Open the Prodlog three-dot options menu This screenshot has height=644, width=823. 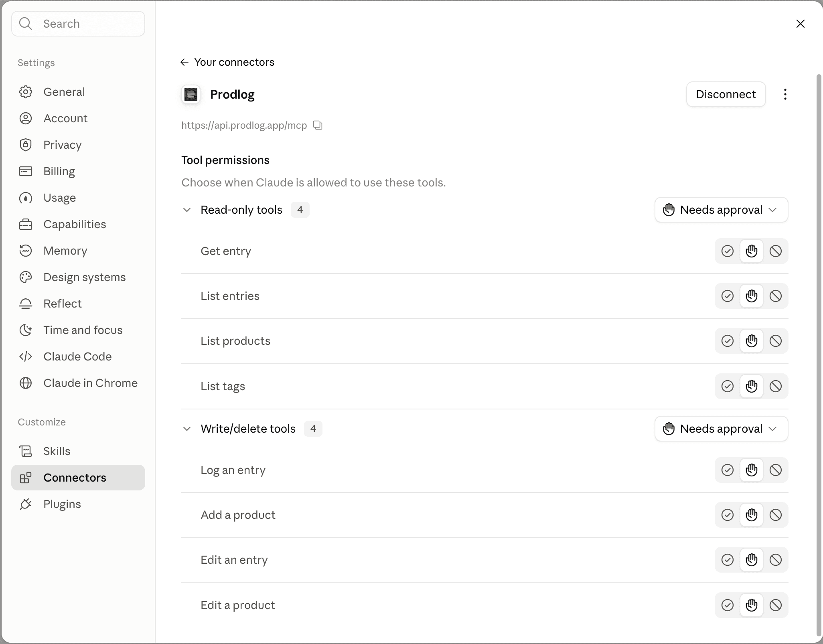click(x=785, y=94)
